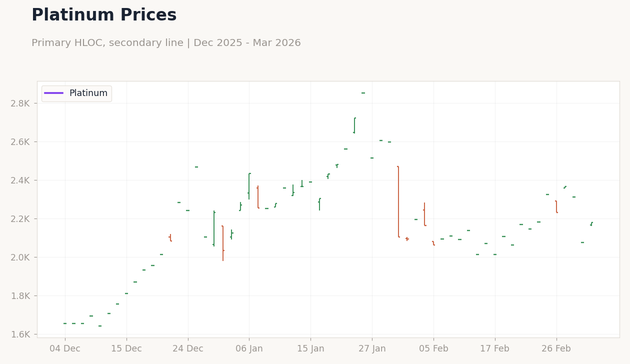This screenshot has width=630, height=364.
Task: Select the 05 Feb date label
Action: (433, 349)
